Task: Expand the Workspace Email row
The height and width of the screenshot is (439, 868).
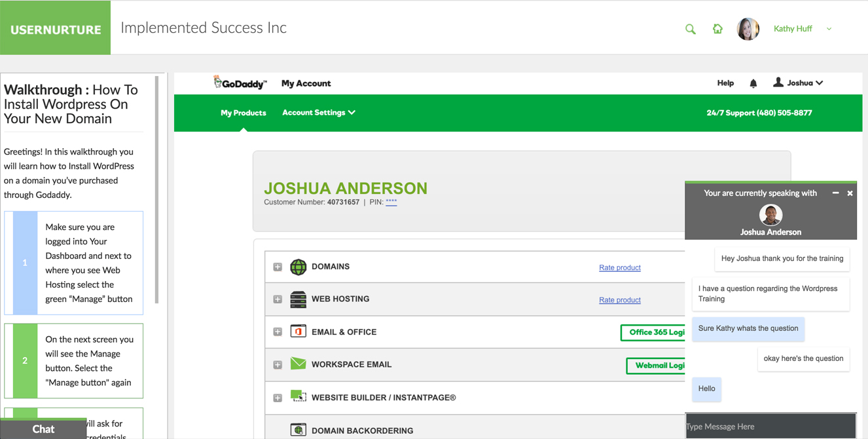Action: [x=278, y=365]
